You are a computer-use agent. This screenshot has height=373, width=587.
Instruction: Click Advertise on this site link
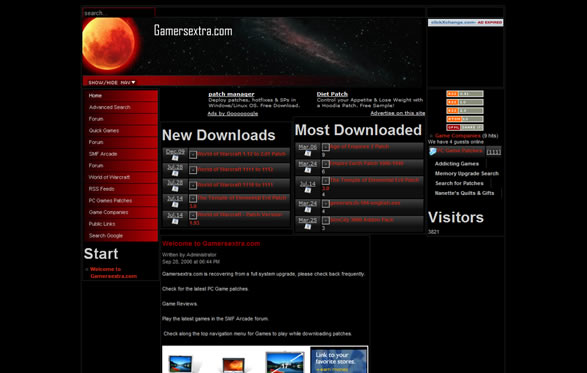click(x=398, y=113)
